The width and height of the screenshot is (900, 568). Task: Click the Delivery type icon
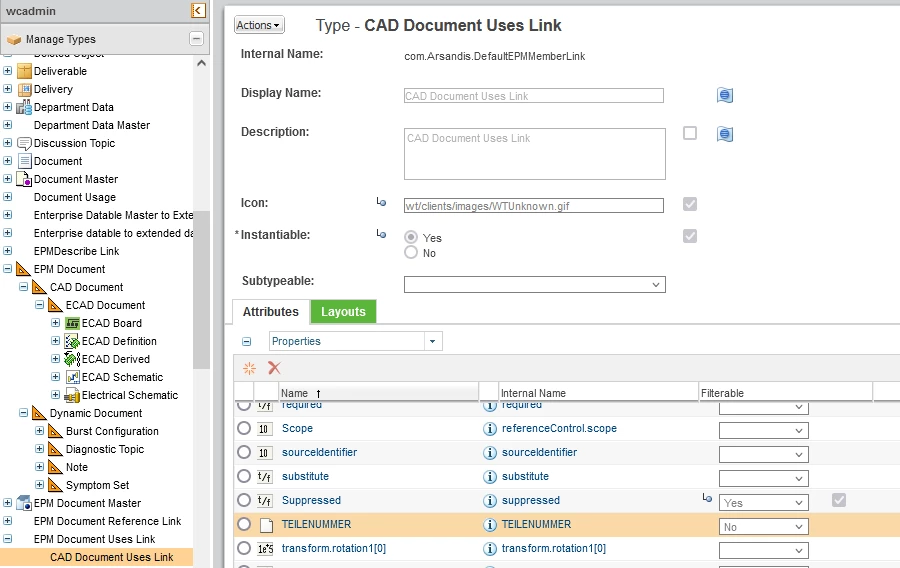(24, 90)
